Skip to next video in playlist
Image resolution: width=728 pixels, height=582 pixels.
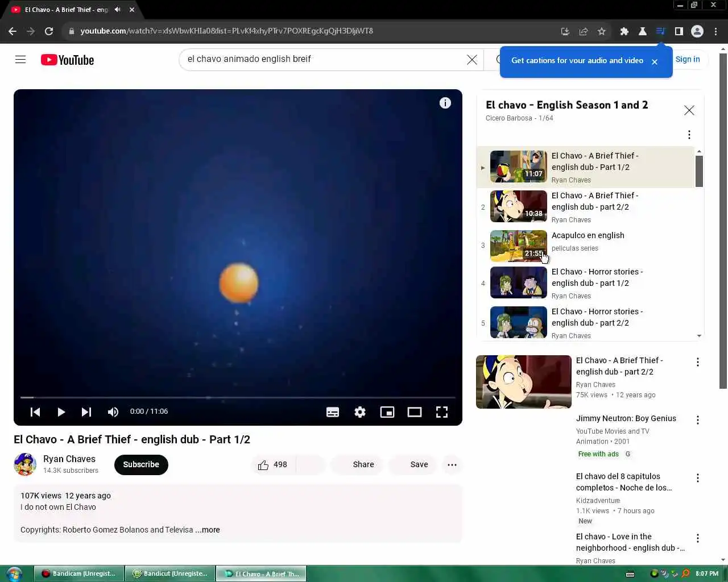point(86,412)
